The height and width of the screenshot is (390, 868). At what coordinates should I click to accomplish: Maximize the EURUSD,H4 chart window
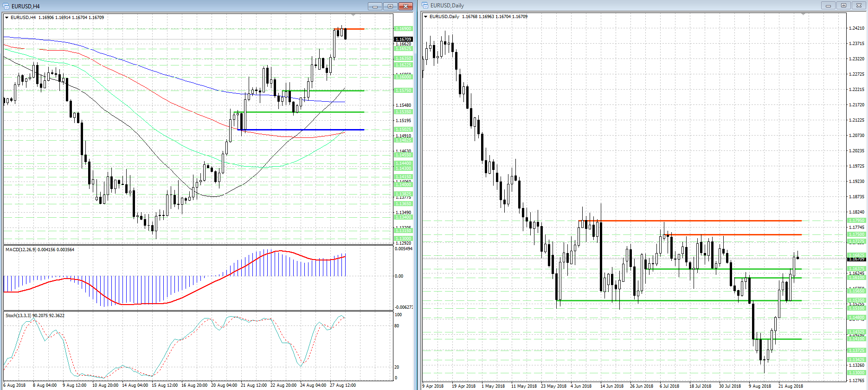tap(390, 6)
